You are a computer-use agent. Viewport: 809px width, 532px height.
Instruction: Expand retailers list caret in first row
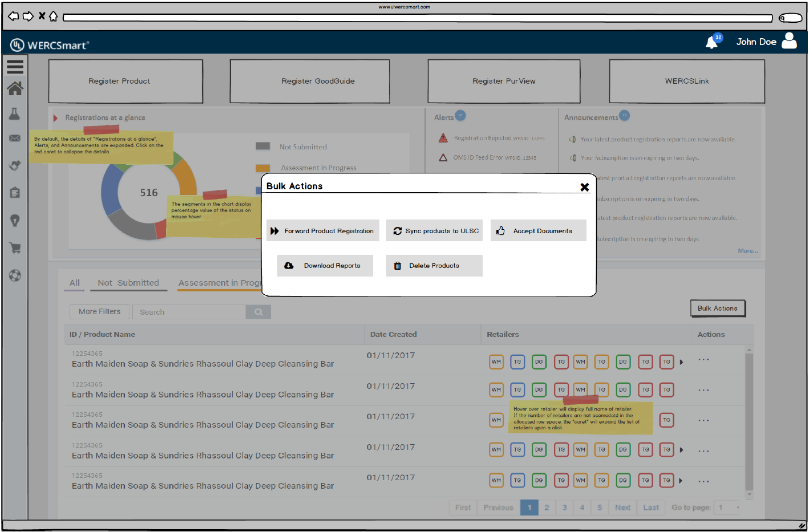[x=681, y=362]
